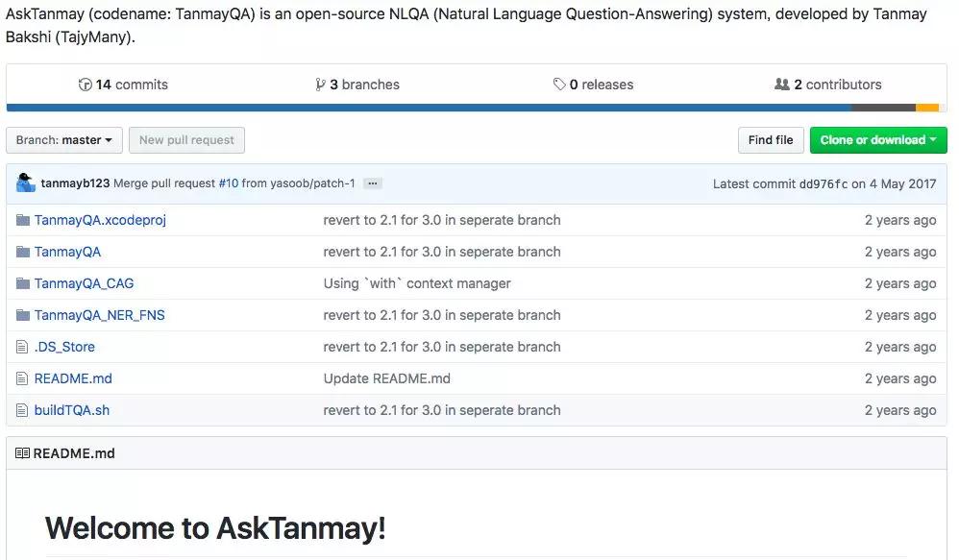Click the branches git icon
Viewport: 959px width, 560px height.
(320, 85)
